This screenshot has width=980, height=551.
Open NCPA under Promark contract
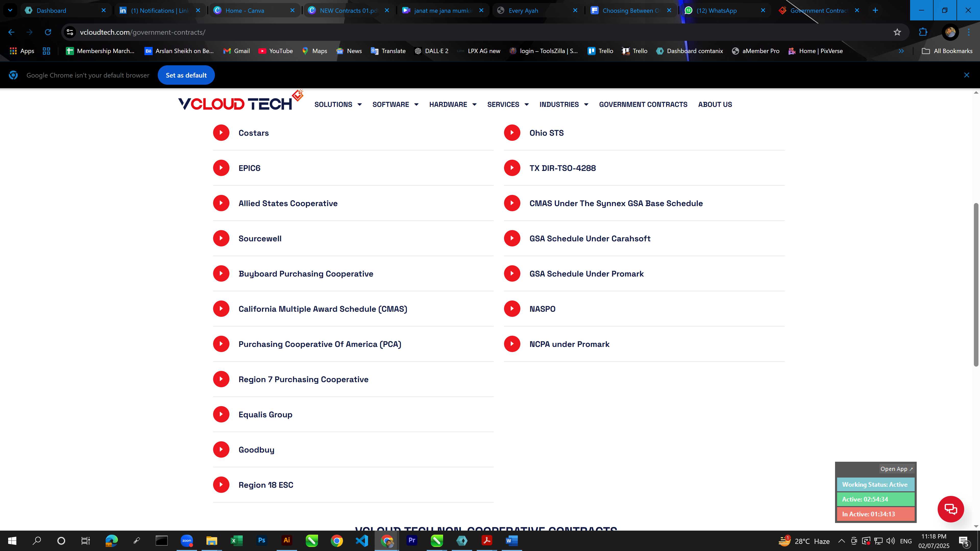tap(570, 344)
